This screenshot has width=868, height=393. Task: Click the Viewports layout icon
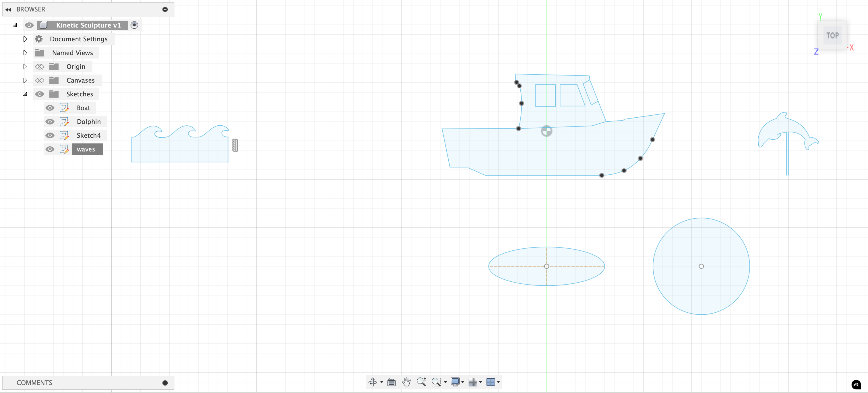tap(491, 382)
